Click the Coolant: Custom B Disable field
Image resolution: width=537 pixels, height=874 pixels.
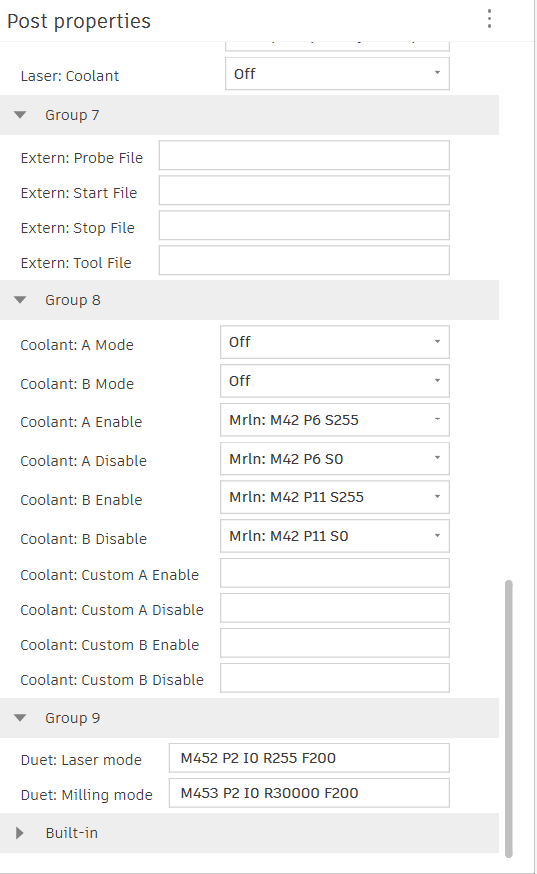(x=335, y=678)
